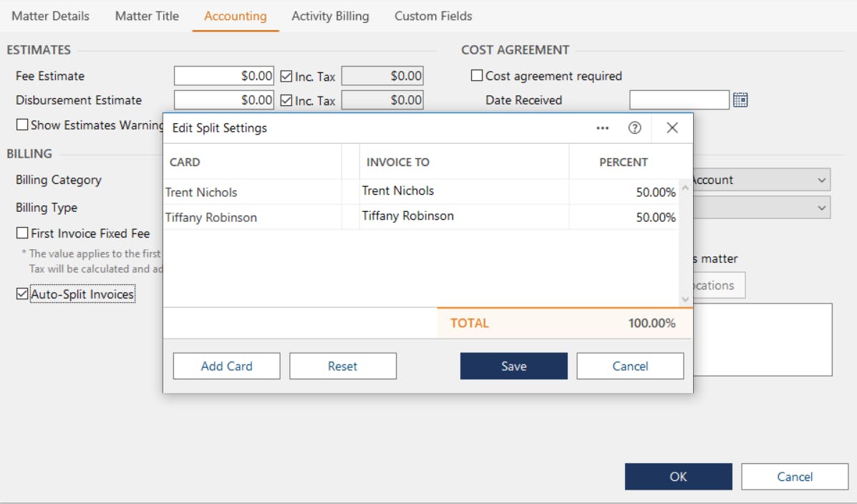Open the three-dots more options menu
The height and width of the screenshot is (504, 857).
click(602, 127)
